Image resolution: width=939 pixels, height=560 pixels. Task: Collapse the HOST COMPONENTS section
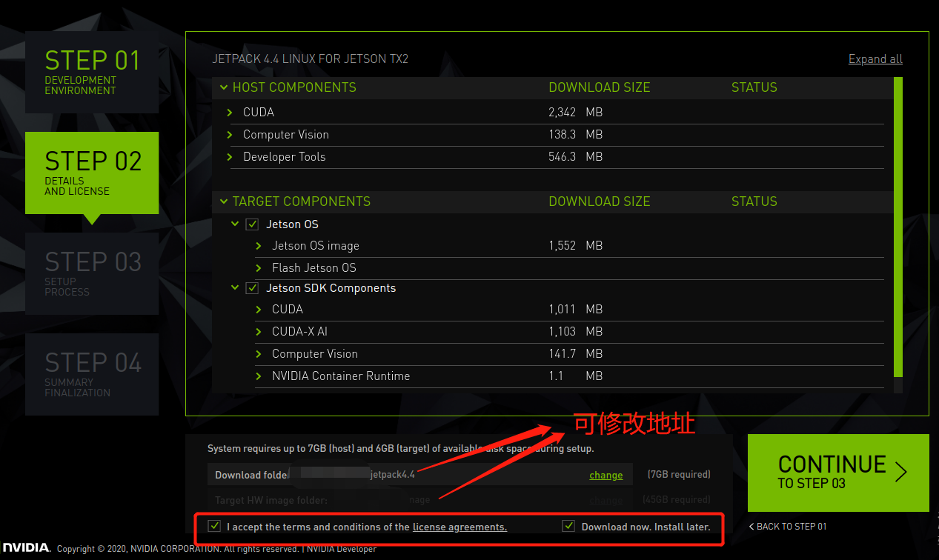tap(224, 87)
